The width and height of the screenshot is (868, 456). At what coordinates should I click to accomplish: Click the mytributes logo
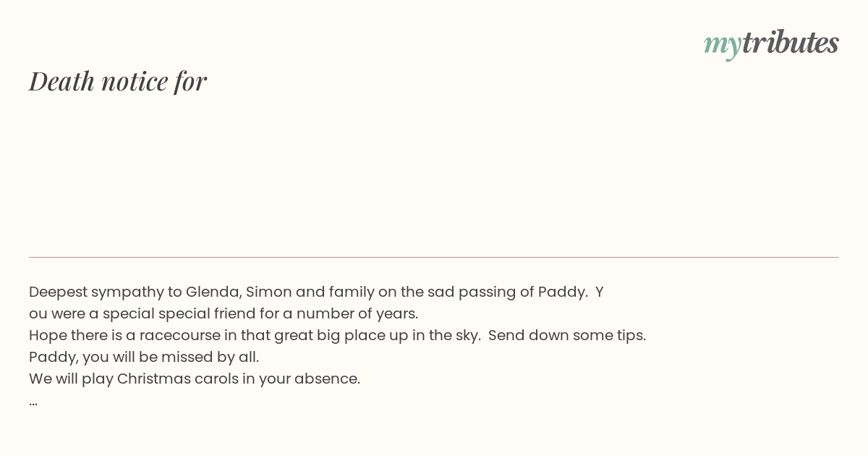click(x=771, y=43)
